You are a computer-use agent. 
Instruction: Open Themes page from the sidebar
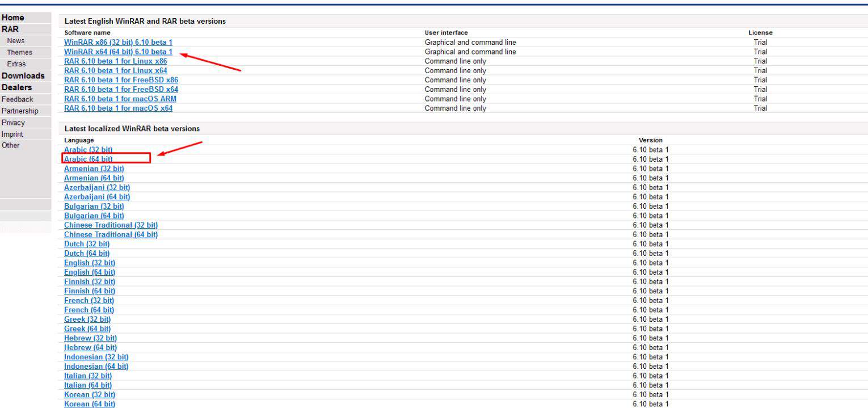click(x=19, y=52)
